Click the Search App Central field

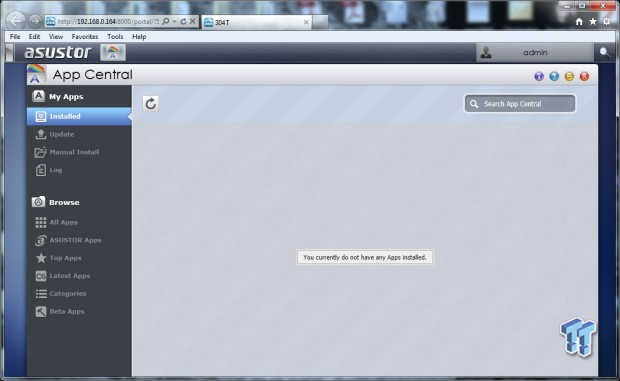520,104
